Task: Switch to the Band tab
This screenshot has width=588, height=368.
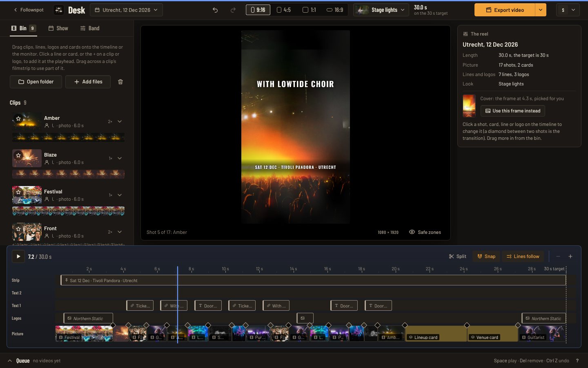Action: pos(90,28)
